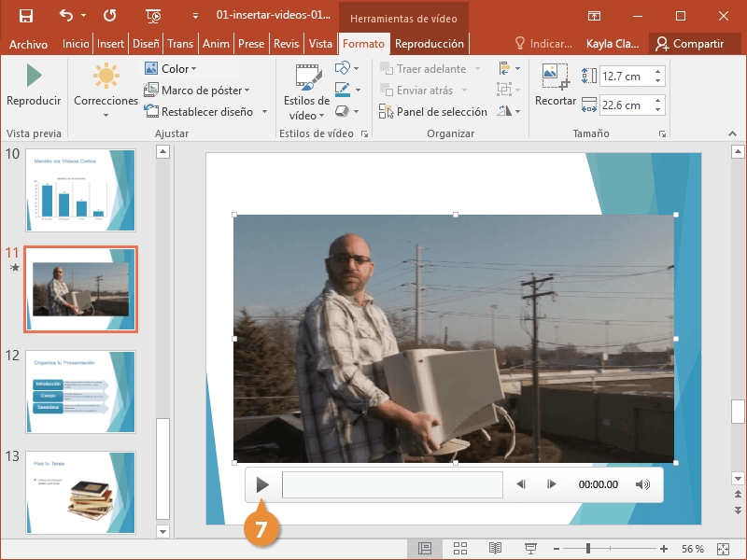
Task: Open the Archivo menu
Action: [28, 44]
